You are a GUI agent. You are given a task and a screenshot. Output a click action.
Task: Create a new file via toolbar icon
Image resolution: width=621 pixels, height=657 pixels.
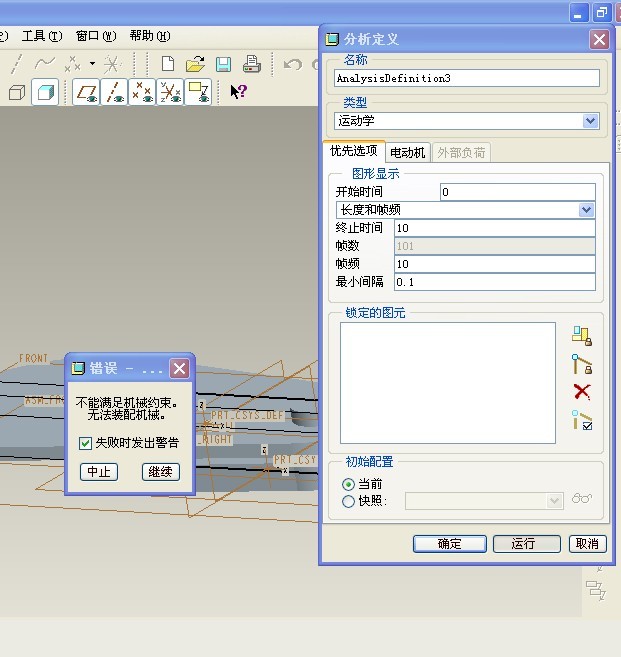[168, 64]
